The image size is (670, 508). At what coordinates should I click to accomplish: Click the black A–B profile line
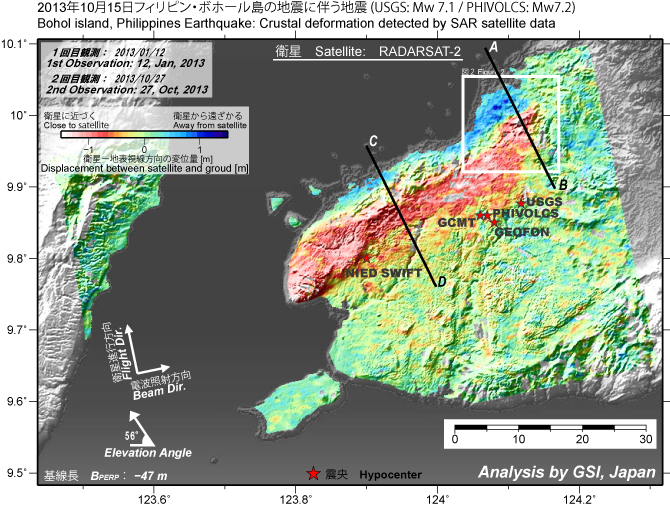click(x=520, y=118)
